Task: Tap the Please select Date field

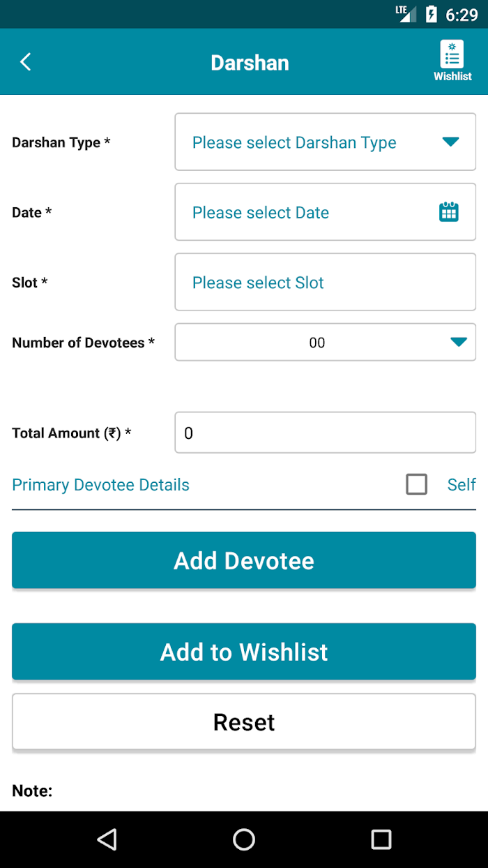Action: [325, 212]
